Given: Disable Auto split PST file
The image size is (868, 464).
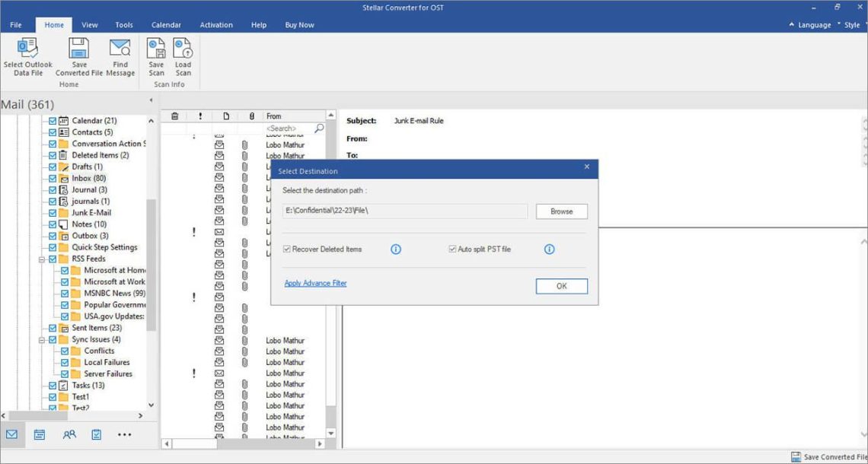Looking at the screenshot, I should [x=452, y=249].
